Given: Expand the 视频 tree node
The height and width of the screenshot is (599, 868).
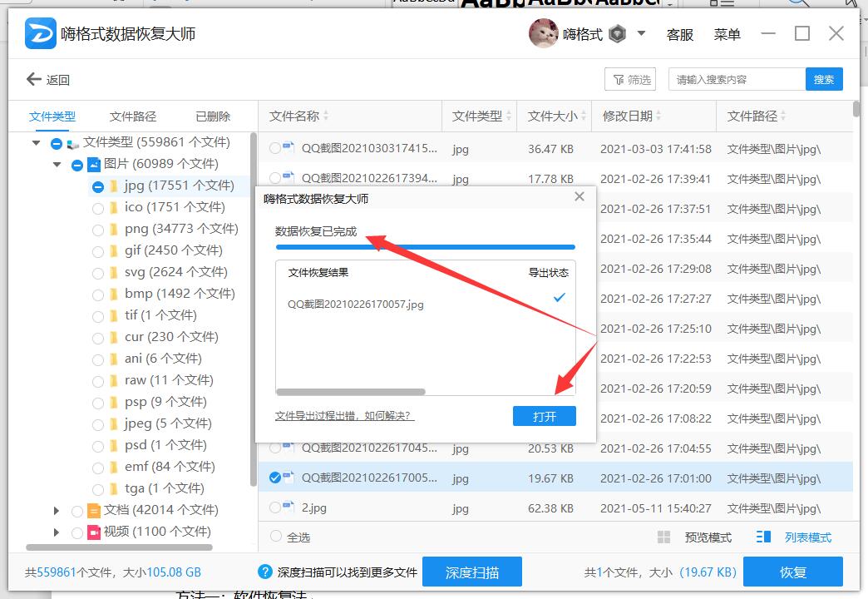Looking at the screenshot, I should (x=56, y=532).
